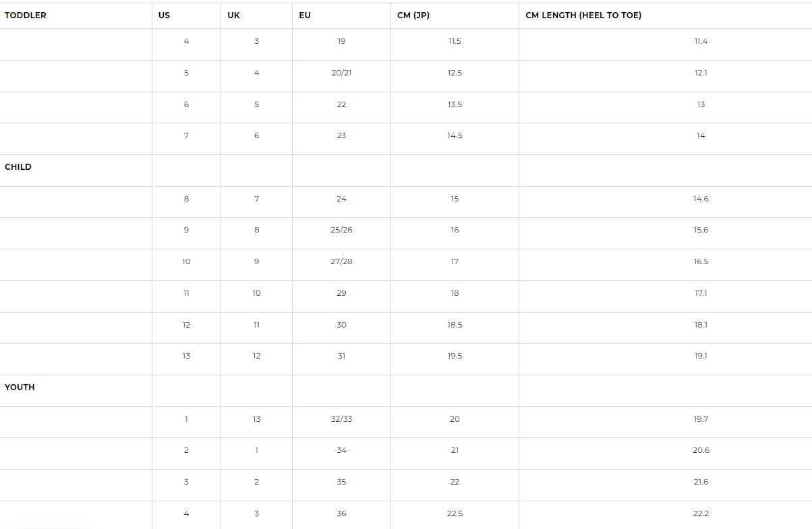Select the EU column header
812x529 pixels.
pos(305,15)
